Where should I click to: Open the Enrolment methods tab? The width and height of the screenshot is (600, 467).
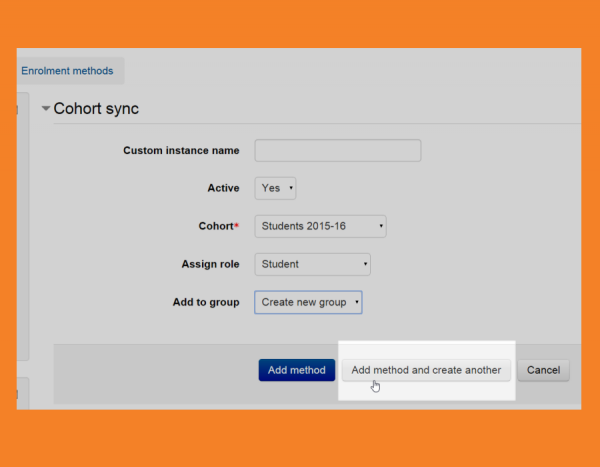[x=67, y=71]
